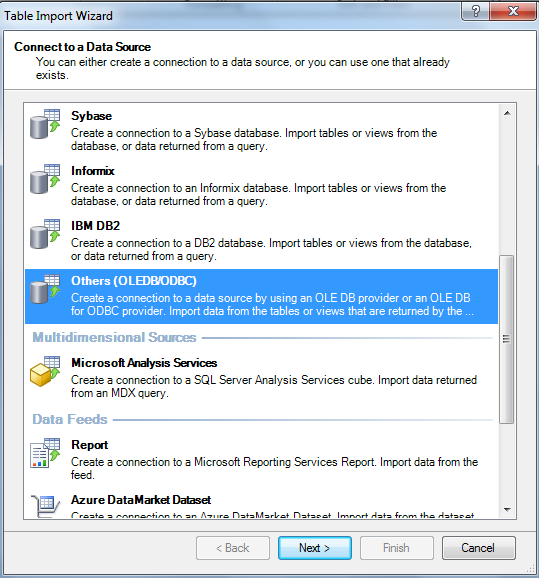Click the Sybase connection description text
Screen dimensions: 539x578
[254, 139]
